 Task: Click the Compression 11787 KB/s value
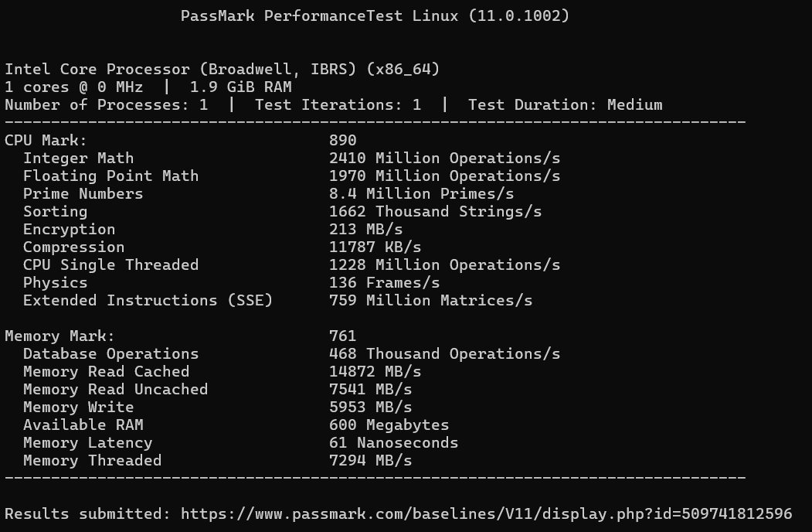click(375, 247)
